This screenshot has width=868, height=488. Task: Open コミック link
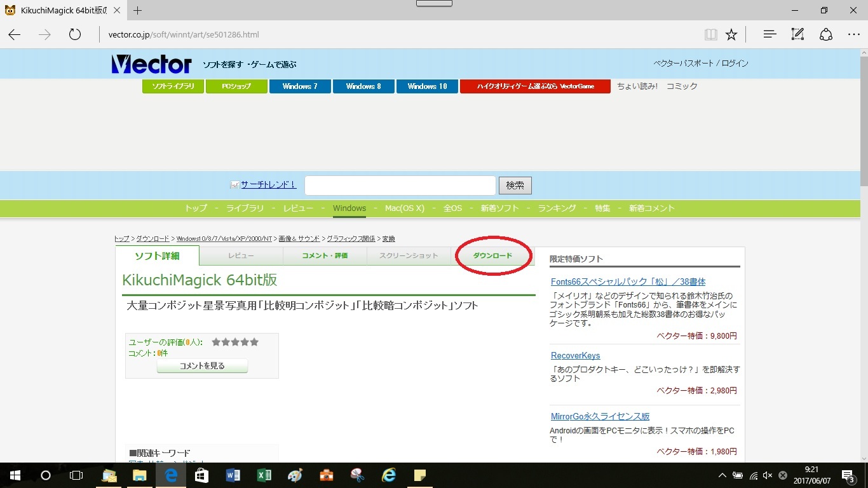[682, 86]
